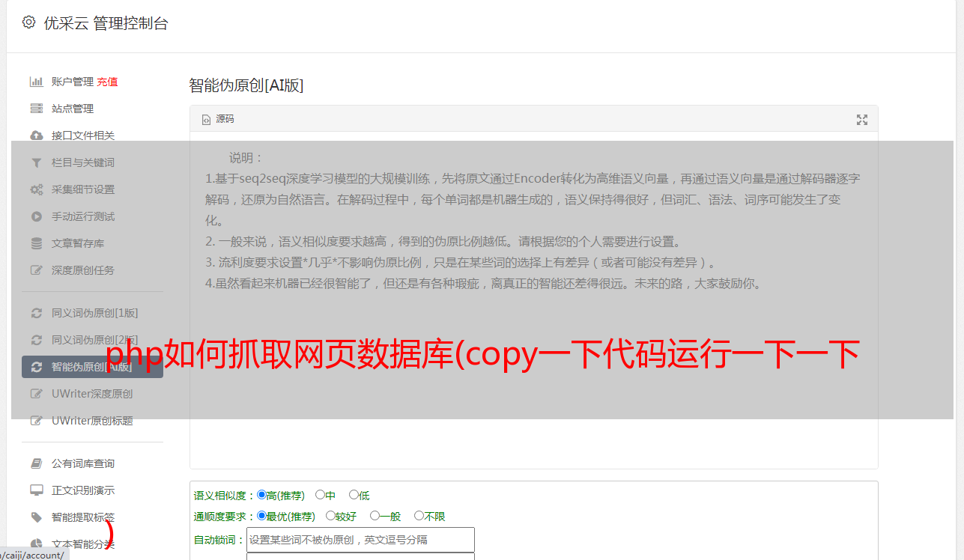The image size is (964, 560).
Task: Select 低 for 语义相似度
Action: 354,495
